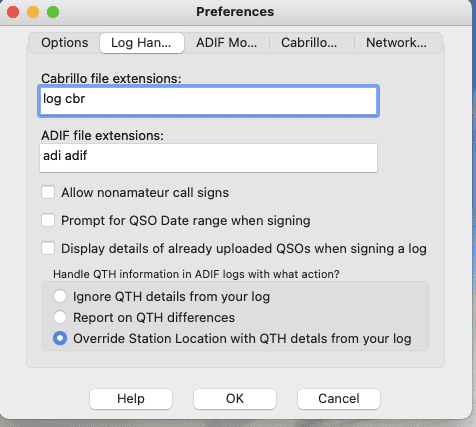
Task: Close the Preferences window with red button
Action: coord(13,12)
